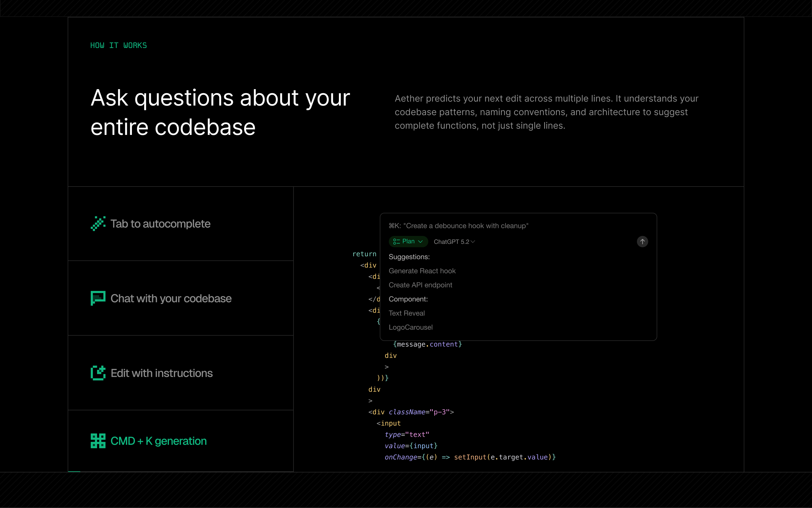This screenshot has width=812, height=508.
Task: Choose the Generate React hook suggestion
Action: click(x=422, y=271)
